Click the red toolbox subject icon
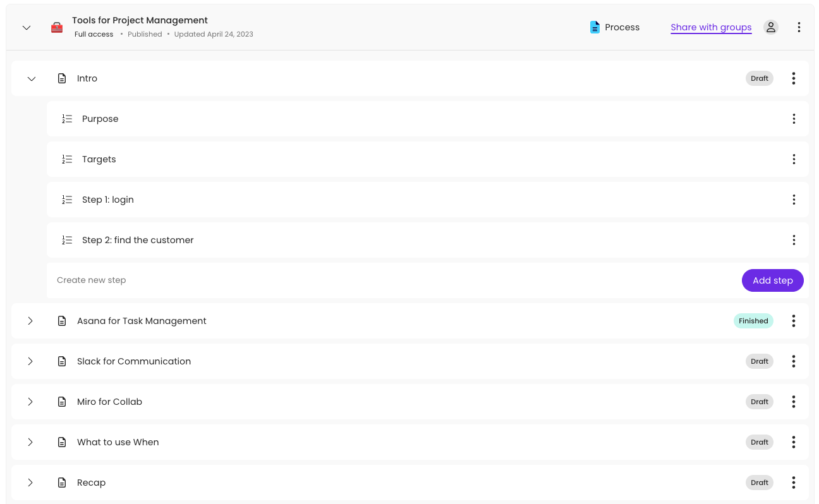The image size is (819, 504). point(57,28)
